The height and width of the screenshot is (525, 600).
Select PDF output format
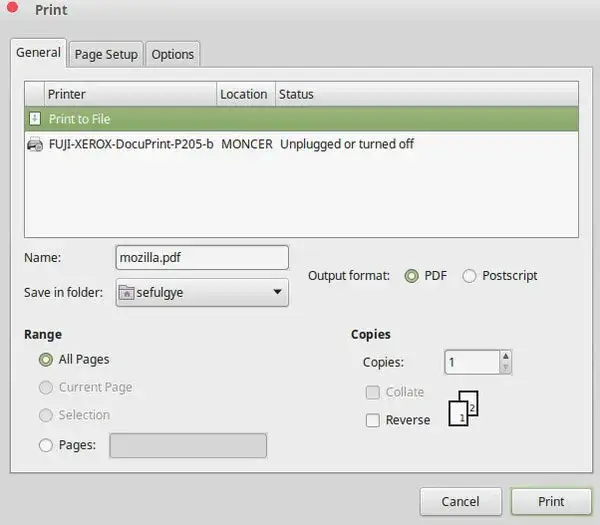click(x=411, y=276)
